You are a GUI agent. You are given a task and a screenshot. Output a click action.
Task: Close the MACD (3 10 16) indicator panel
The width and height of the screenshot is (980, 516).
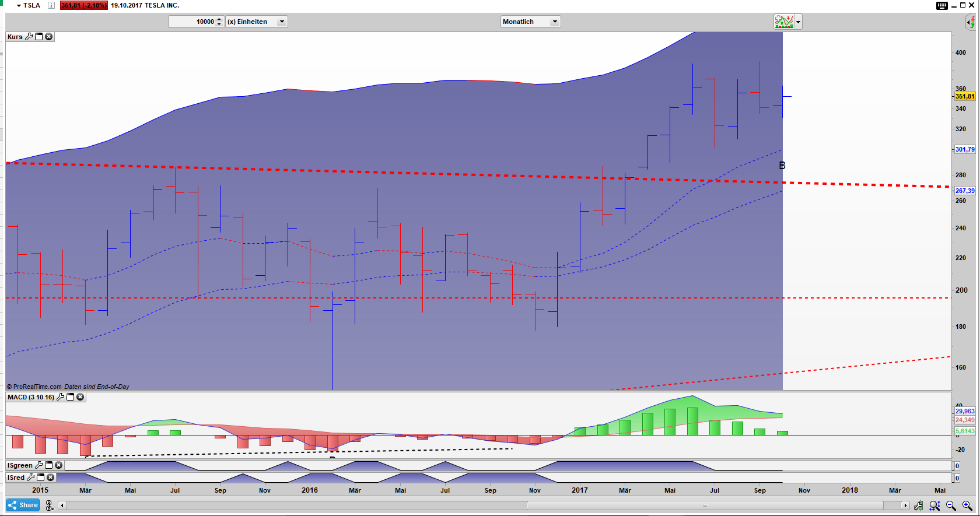pos(80,397)
